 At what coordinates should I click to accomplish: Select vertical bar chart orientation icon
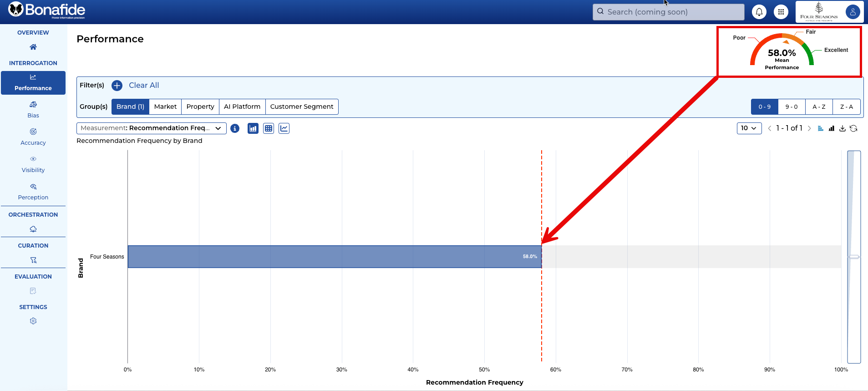[832, 128]
